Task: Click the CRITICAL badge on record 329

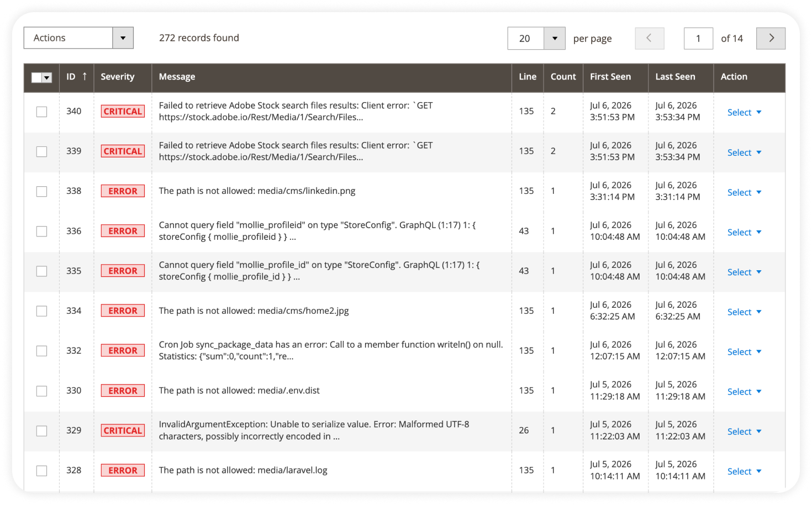Action: click(x=123, y=430)
